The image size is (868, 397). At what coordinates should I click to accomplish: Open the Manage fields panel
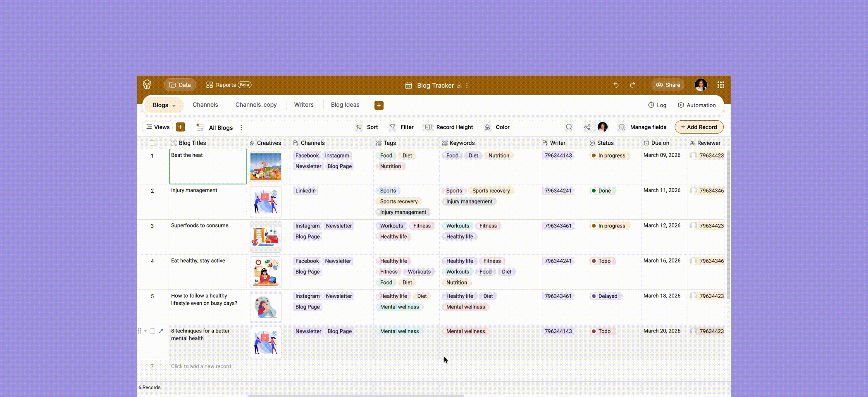[x=642, y=127]
